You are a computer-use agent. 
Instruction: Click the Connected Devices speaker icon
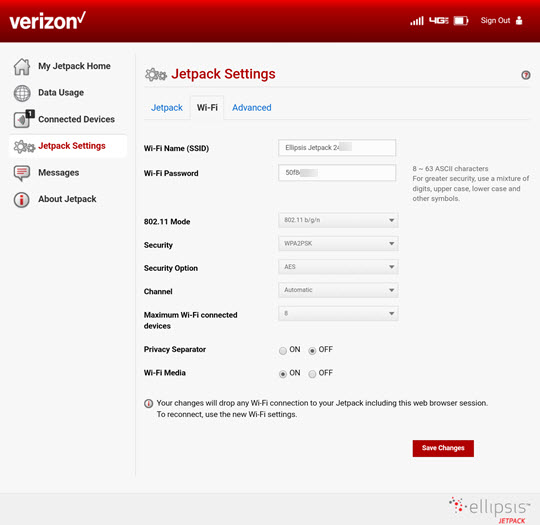(23, 119)
